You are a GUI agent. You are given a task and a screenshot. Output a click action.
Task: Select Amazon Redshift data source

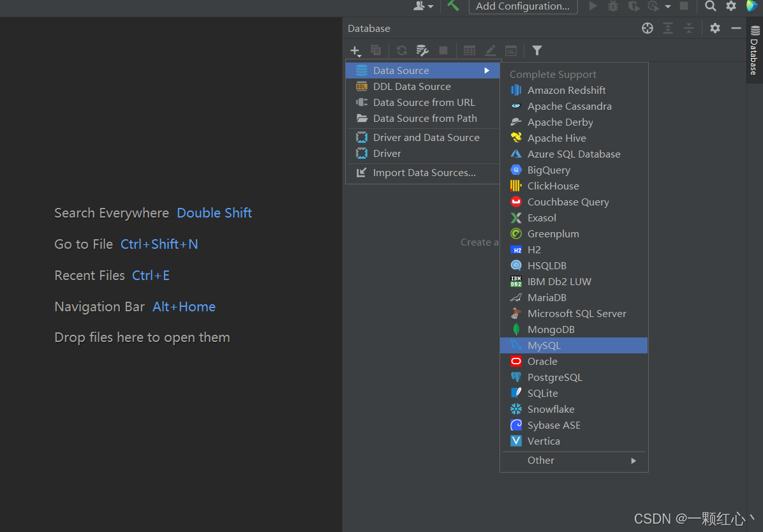[574, 91]
